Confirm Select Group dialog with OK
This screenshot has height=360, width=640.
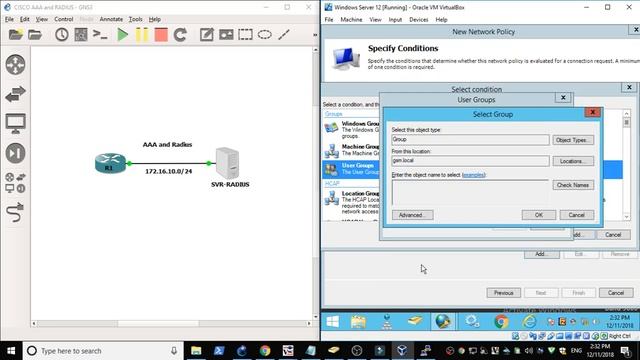click(539, 215)
